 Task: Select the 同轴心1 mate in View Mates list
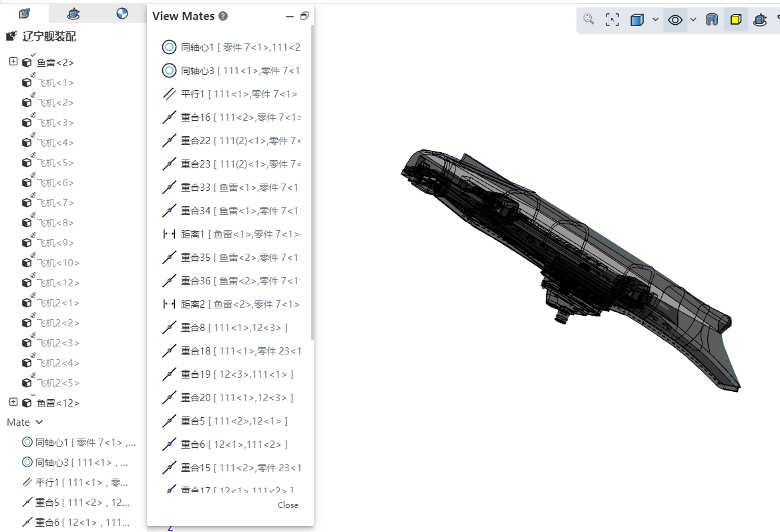(231, 47)
